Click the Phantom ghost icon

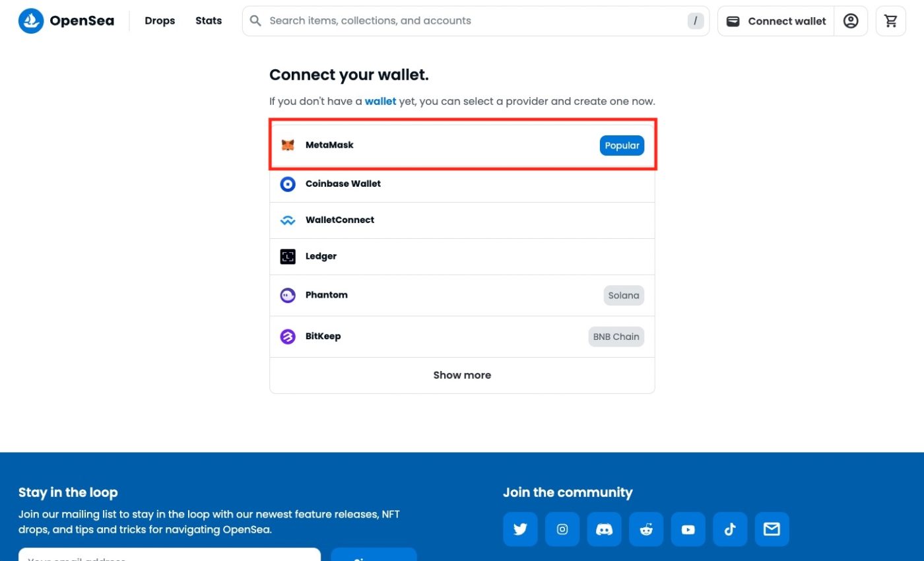(x=288, y=295)
